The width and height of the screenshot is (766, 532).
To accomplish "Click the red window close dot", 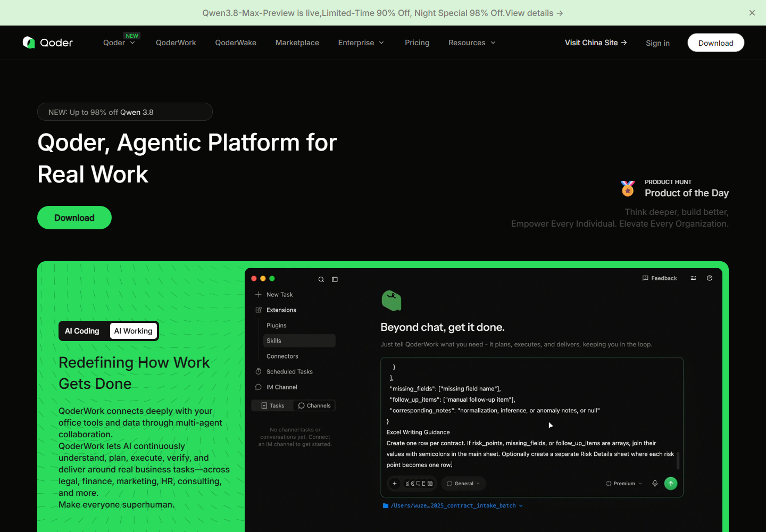I will click(254, 279).
